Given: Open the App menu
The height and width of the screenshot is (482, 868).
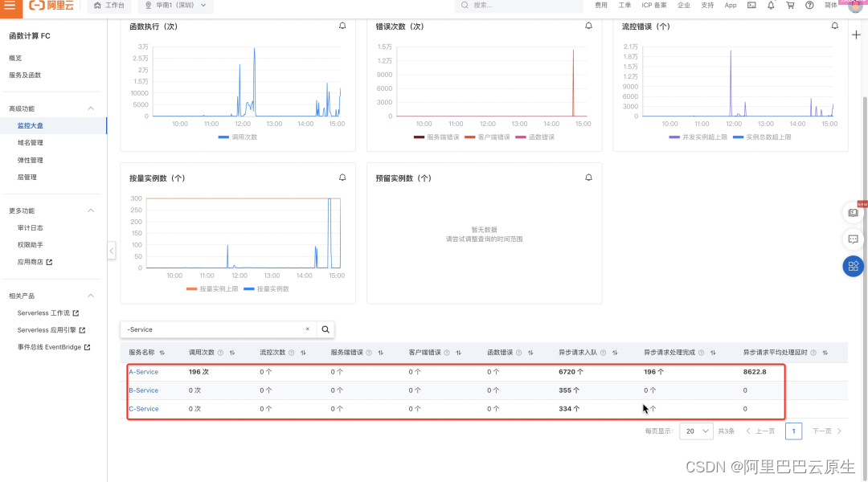Looking at the screenshot, I should coord(731,6).
